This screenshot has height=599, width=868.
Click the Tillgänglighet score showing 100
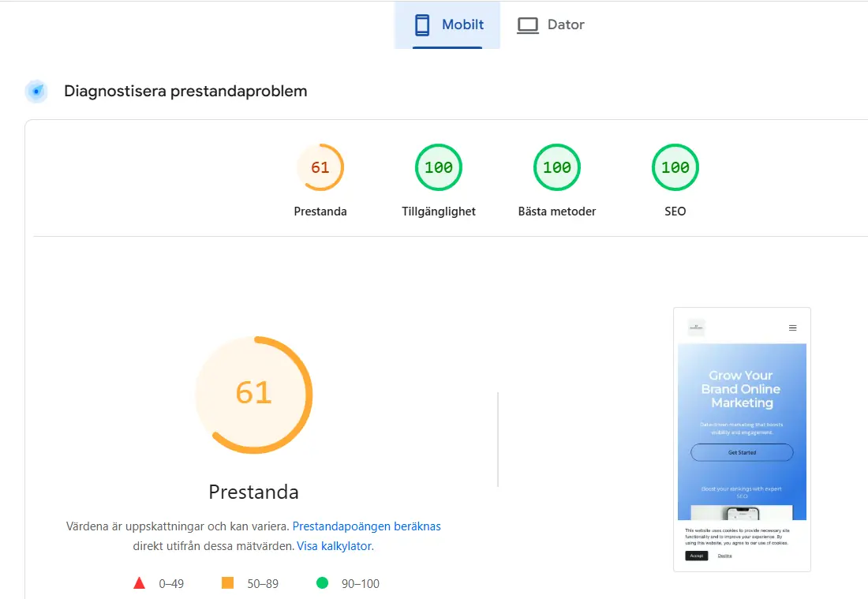pos(438,167)
